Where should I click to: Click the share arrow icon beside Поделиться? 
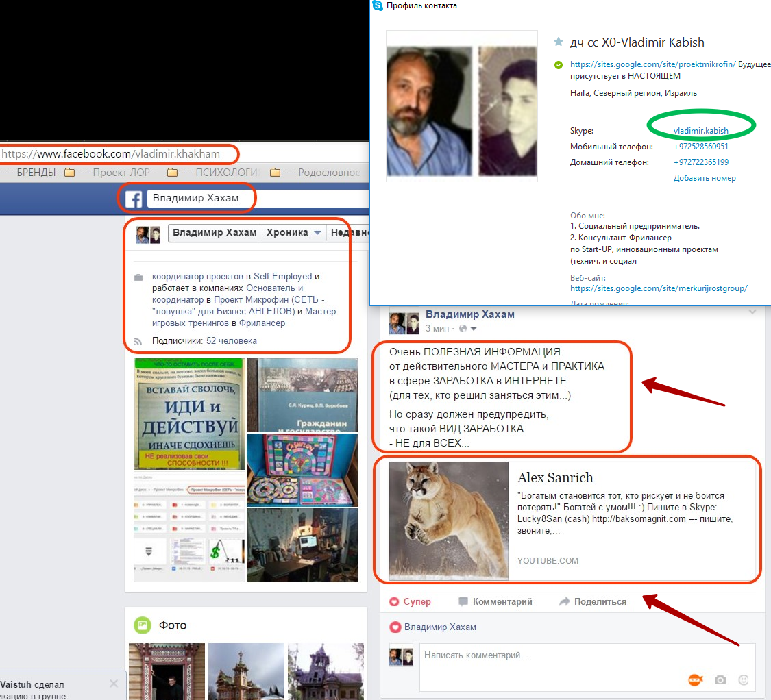point(564,601)
